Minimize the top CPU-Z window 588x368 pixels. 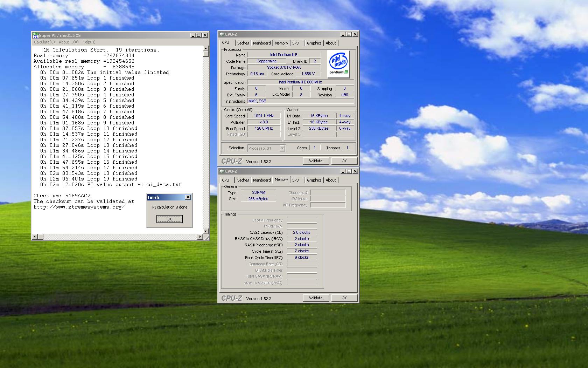pos(343,34)
